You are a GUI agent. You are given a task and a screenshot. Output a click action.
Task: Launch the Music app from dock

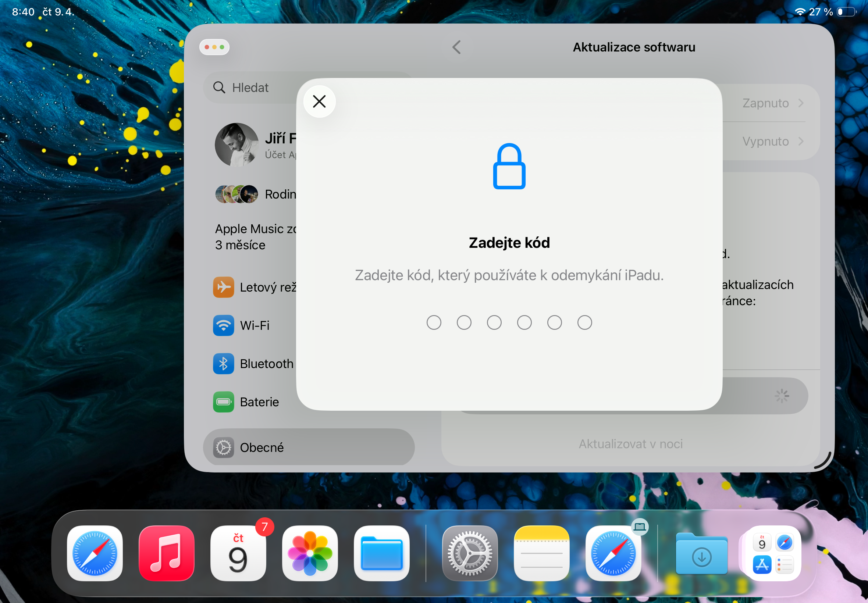coord(166,553)
